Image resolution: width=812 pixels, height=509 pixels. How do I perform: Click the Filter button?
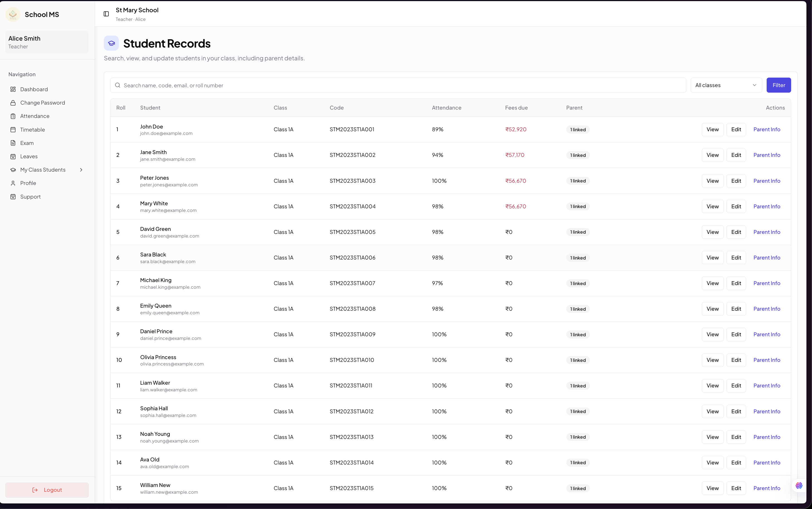[x=779, y=85]
